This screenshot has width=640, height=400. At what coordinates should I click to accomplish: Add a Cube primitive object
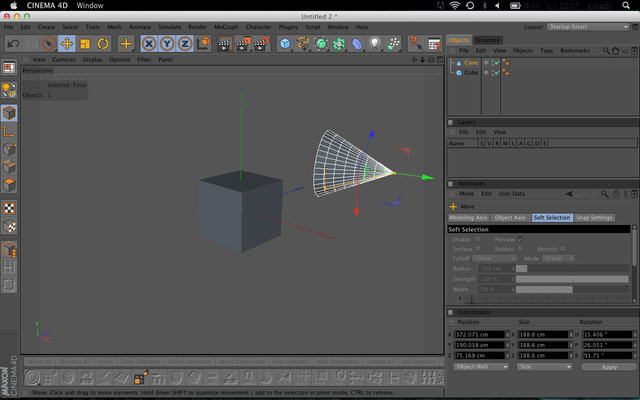(285, 44)
